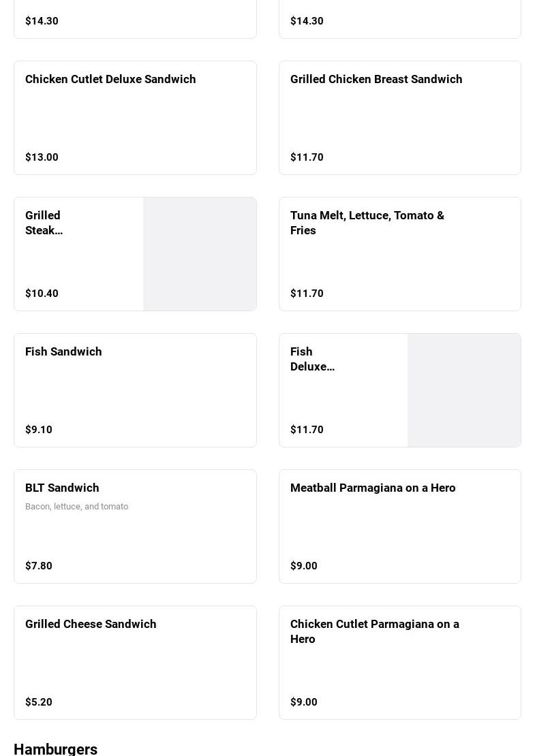Select the Grilled Chicken Breast Sandwich card
Viewport: 535px width, 756px height.
pos(376,80)
